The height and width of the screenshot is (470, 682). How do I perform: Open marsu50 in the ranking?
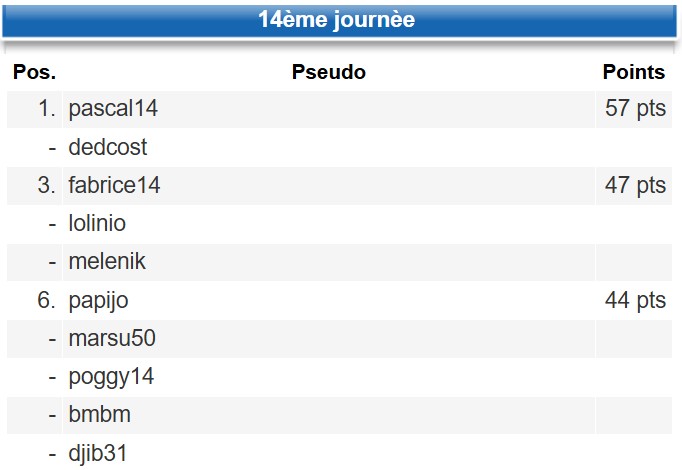(112, 338)
